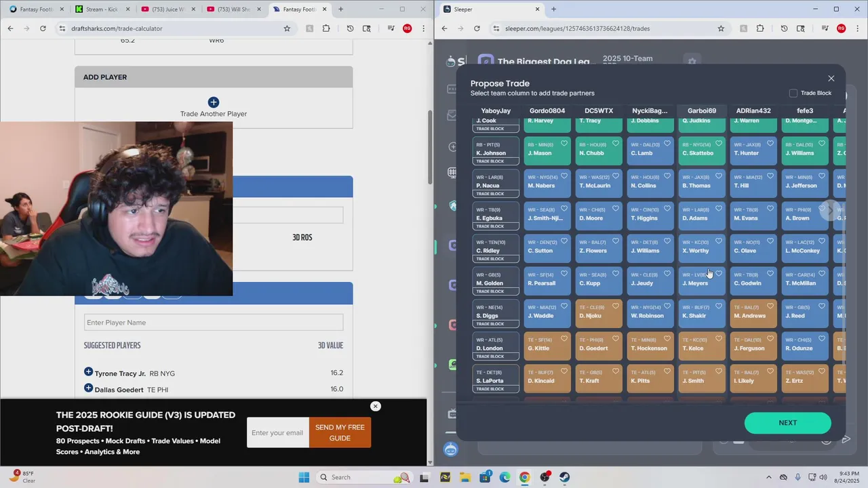The width and height of the screenshot is (868, 488).
Task: Add Dallas Goedert with plus icon
Action: coord(88,388)
